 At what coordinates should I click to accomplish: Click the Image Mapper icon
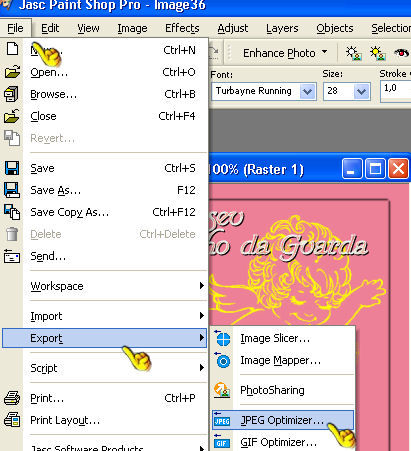click(x=223, y=360)
